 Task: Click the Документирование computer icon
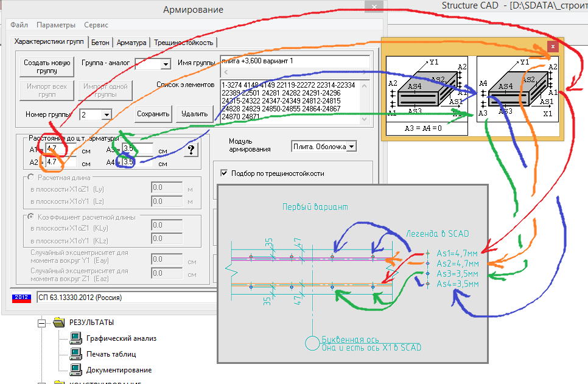tap(75, 370)
